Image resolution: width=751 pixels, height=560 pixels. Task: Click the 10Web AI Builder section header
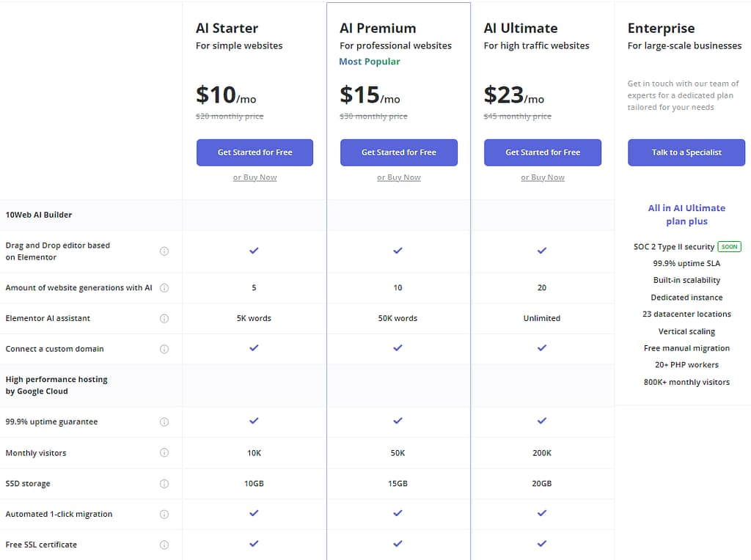(38, 215)
